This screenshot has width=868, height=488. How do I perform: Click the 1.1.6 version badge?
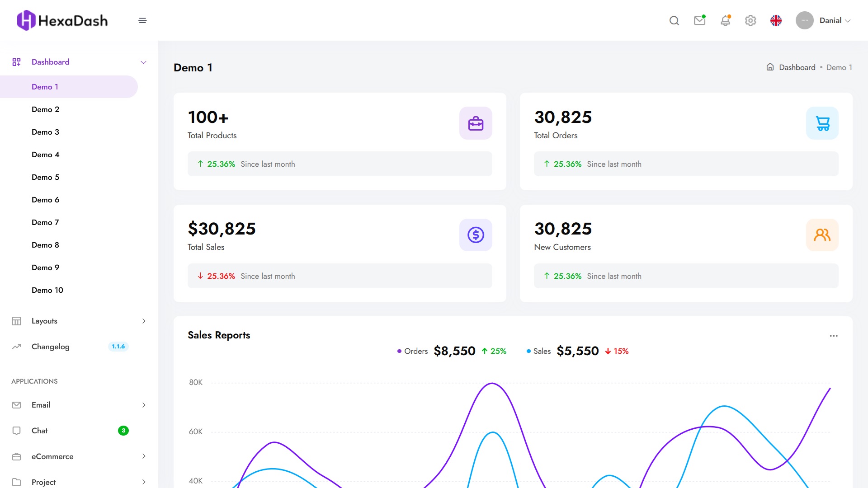coord(118,347)
